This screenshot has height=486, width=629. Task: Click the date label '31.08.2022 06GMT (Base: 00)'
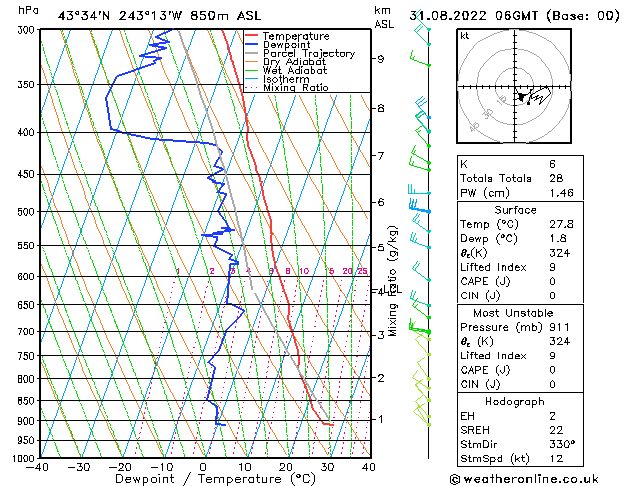click(x=514, y=16)
